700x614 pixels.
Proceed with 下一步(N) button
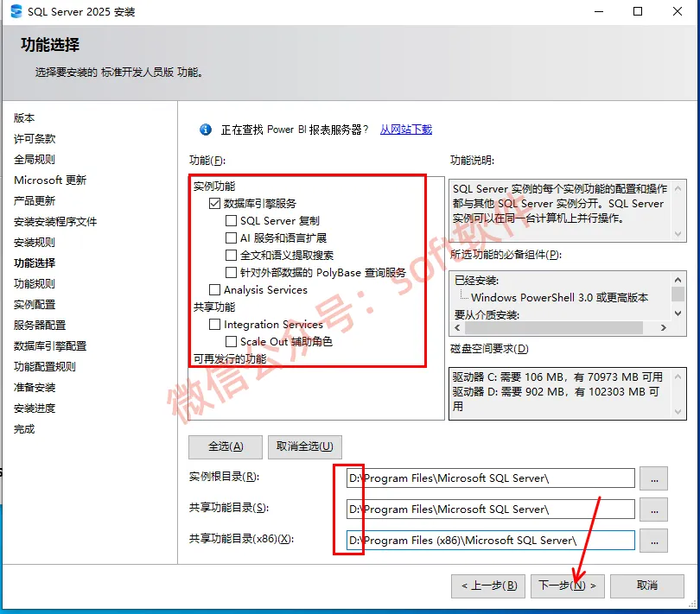pos(568,586)
